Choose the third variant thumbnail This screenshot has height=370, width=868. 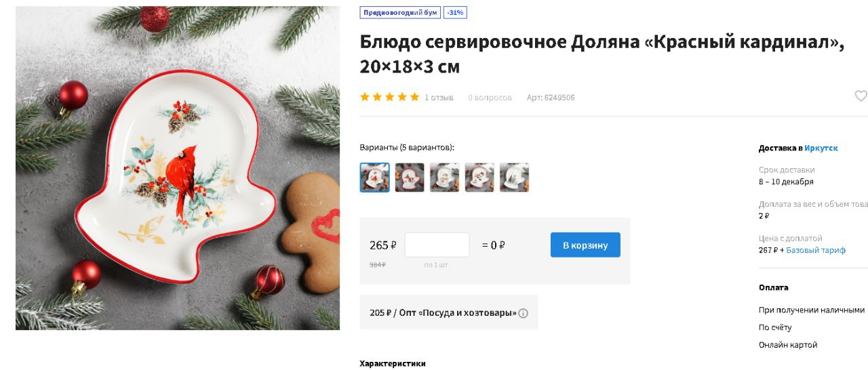point(444,178)
